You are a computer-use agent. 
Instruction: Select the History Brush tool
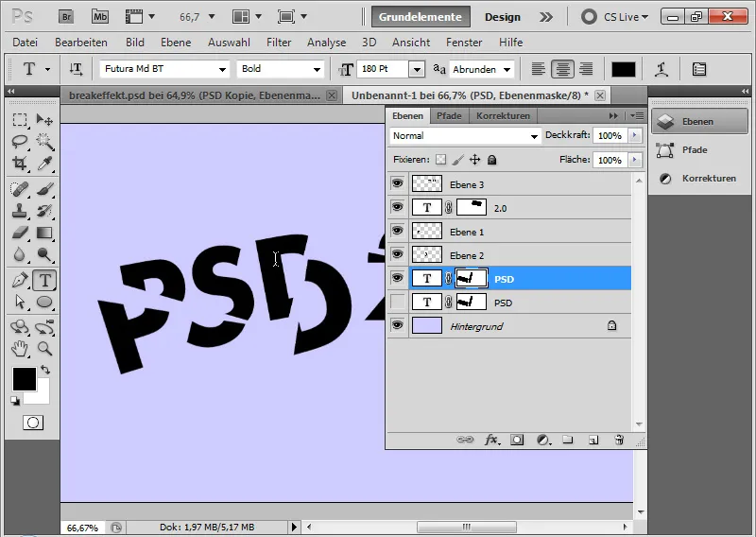point(44,211)
